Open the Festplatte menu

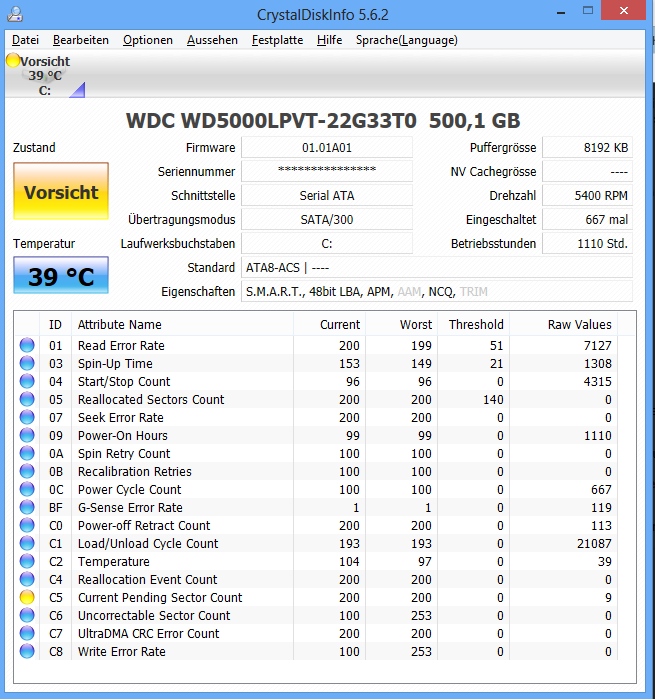coord(277,40)
